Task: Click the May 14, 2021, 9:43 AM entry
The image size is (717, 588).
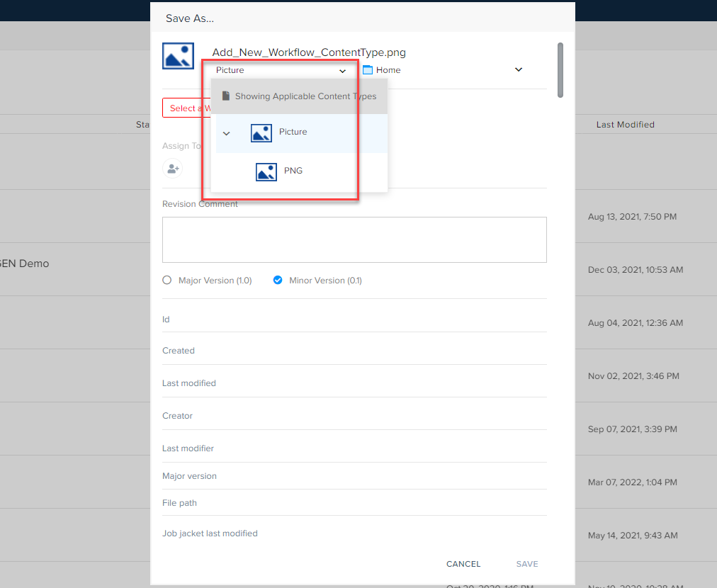Action: point(633,535)
